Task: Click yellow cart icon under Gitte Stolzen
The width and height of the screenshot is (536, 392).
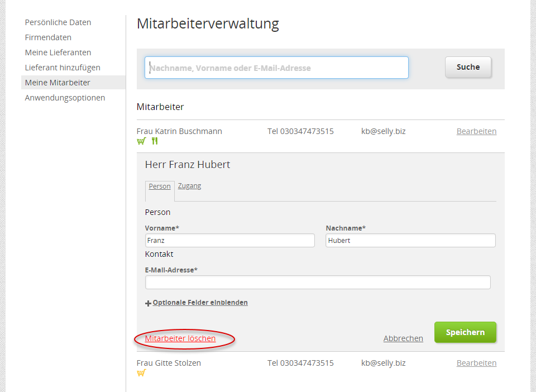Action: tap(141, 373)
